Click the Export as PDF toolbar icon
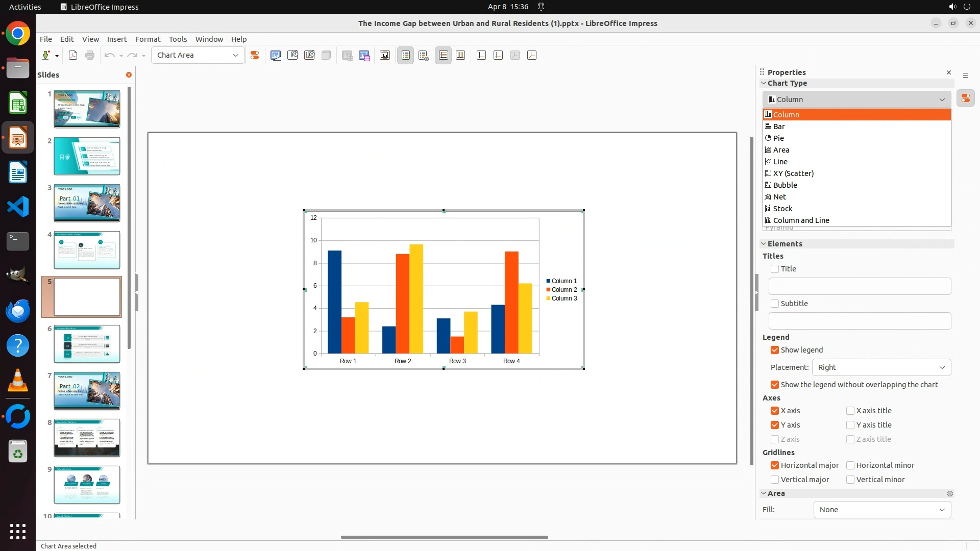Viewport: 980px width, 551px height. (73, 55)
